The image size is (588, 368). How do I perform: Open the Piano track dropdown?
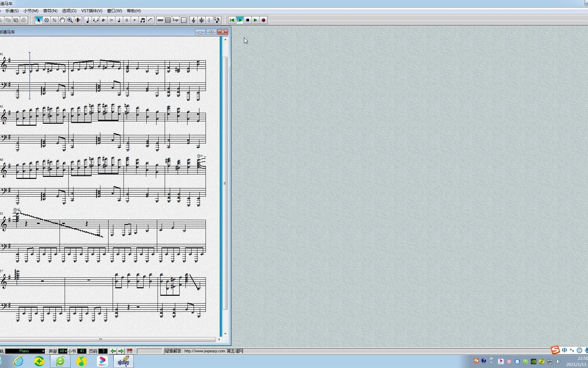click(25, 351)
